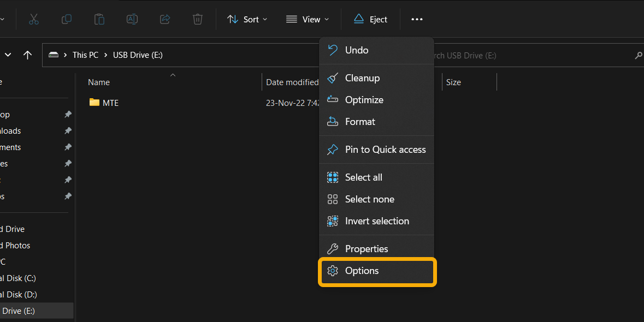Open the Sort dropdown
The height and width of the screenshot is (322, 644).
(x=246, y=19)
